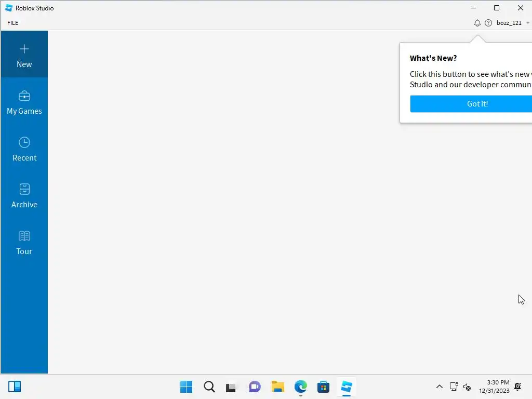
Task: Open the My Games section
Action: (24, 102)
